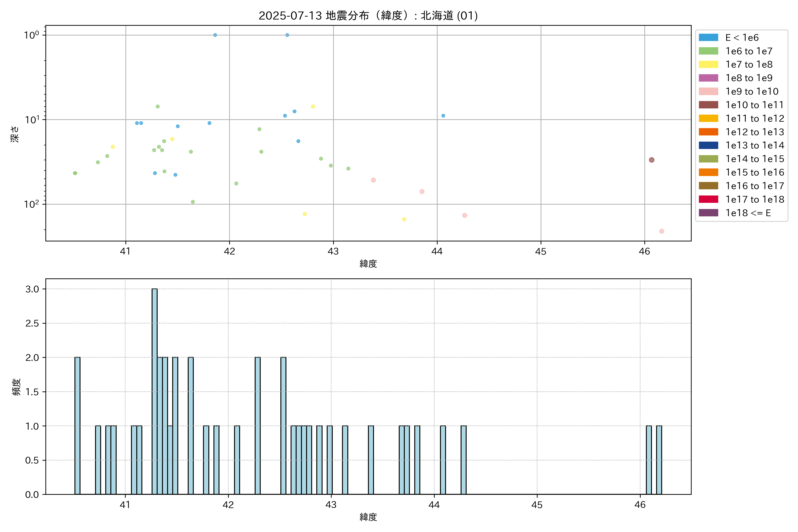
Task: Click the navy 1e13 to 1e14 legend swatch
Action: click(708, 145)
